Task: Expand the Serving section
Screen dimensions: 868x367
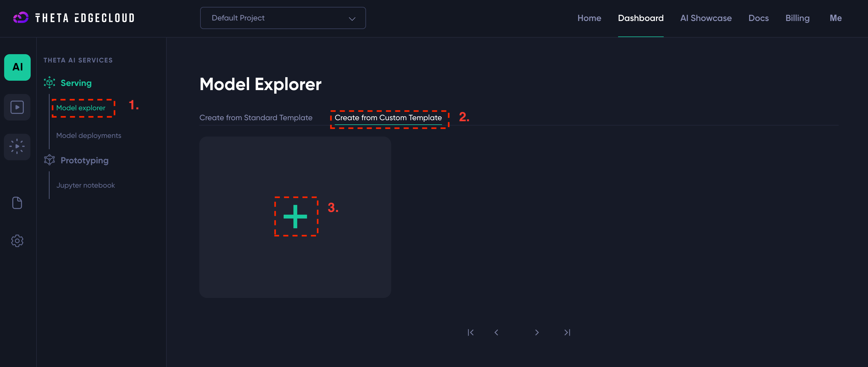Action: point(76,83)
